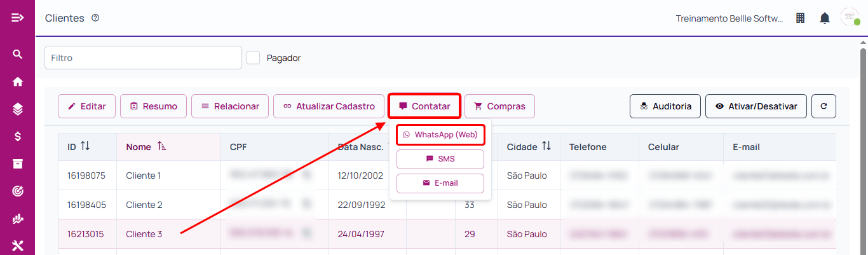Select WhatsApp (Web) from Contatar menu
Screen dimensions: 868x255
(440, 135)
